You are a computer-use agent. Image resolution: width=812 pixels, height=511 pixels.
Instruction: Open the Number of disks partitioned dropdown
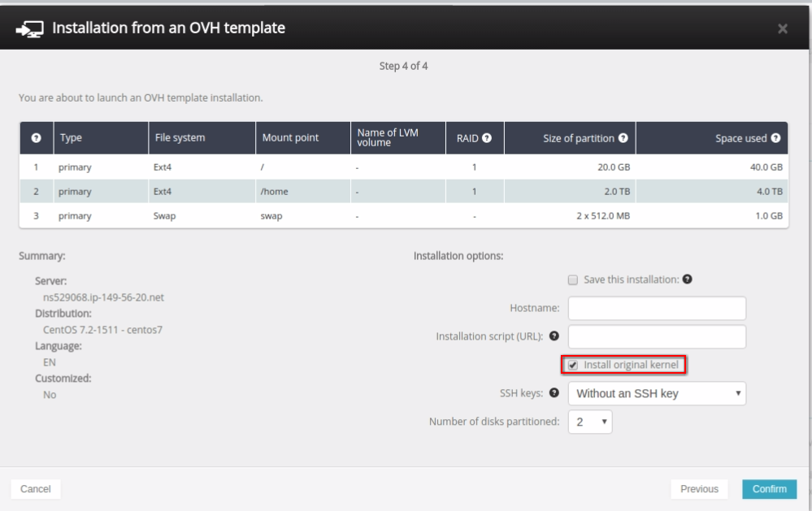590,422
